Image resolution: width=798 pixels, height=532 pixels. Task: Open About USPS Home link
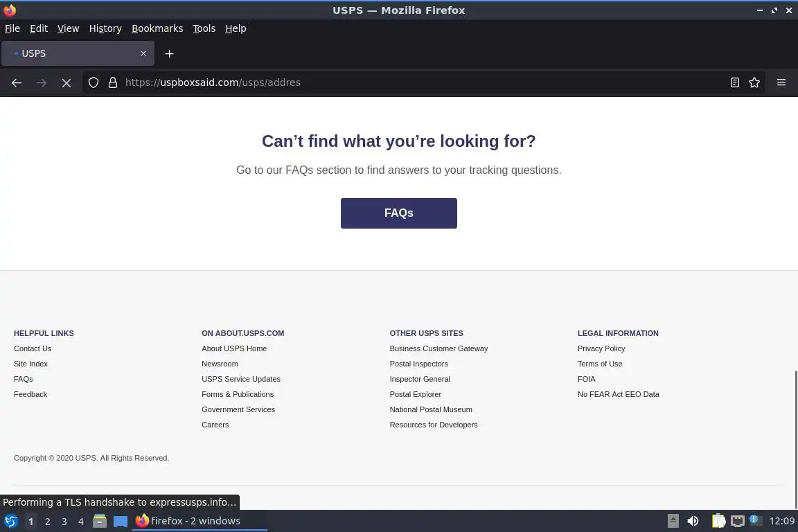pos(234,348)
